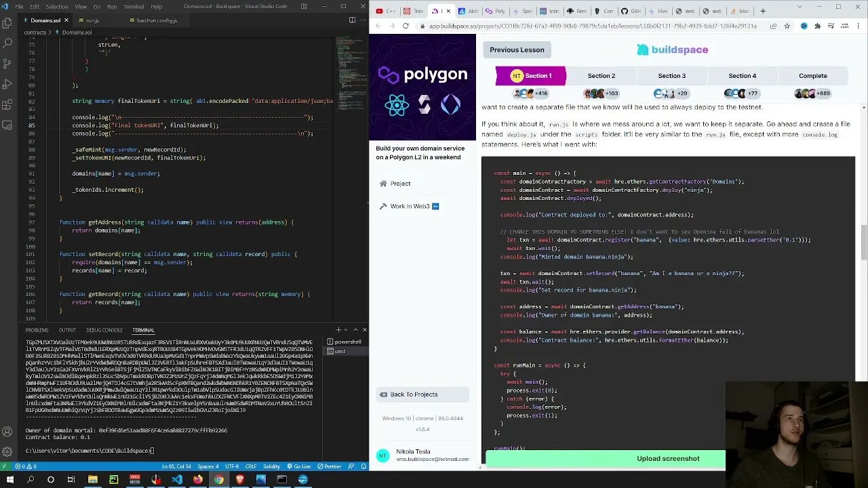
Task: Click the contracts breadcrumb segment
Action: tap(35, 32)
